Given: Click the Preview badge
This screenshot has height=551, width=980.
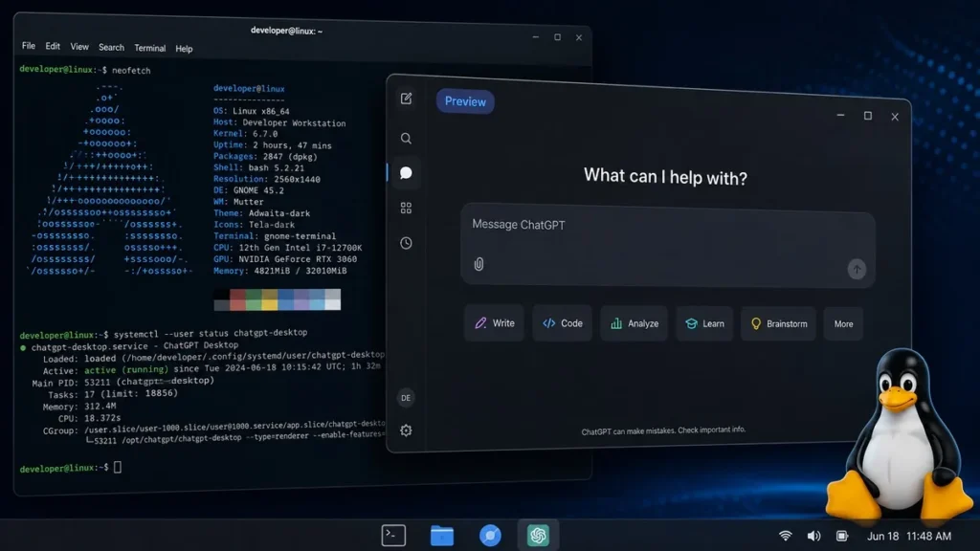Looking at the screenshot, I should click(465, 101).
